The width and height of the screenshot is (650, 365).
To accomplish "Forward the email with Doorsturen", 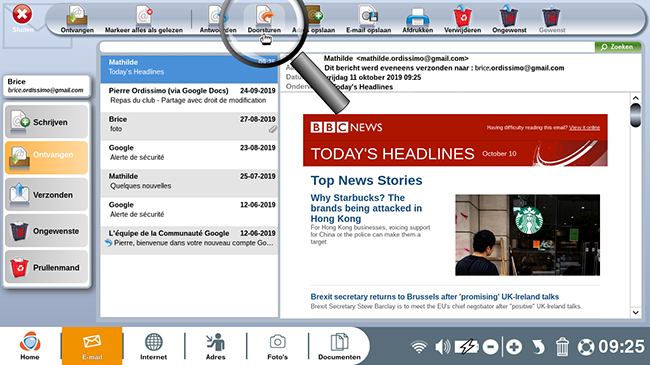I will [x=264, y=19].
